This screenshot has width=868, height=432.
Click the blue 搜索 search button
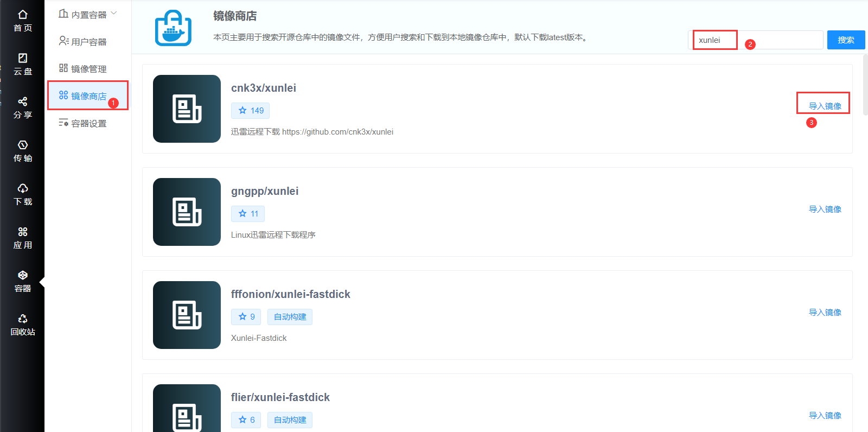click(x=846, y=40)
